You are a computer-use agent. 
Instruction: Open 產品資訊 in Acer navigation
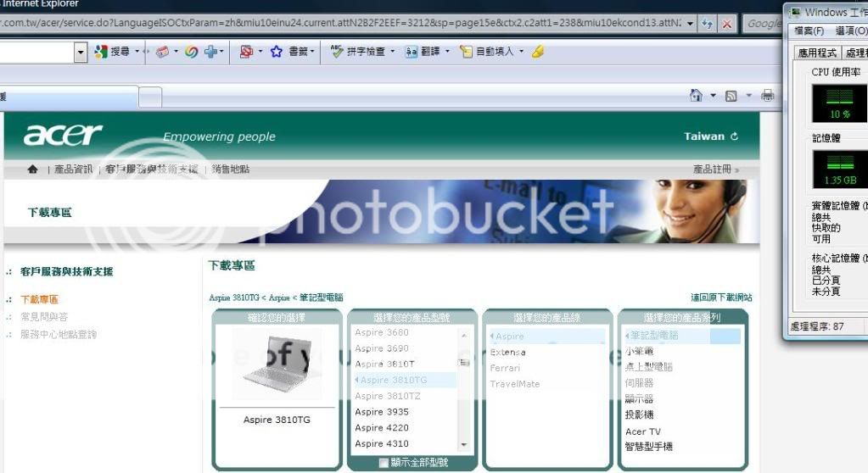pyautogui.click(x=74, y=169)
